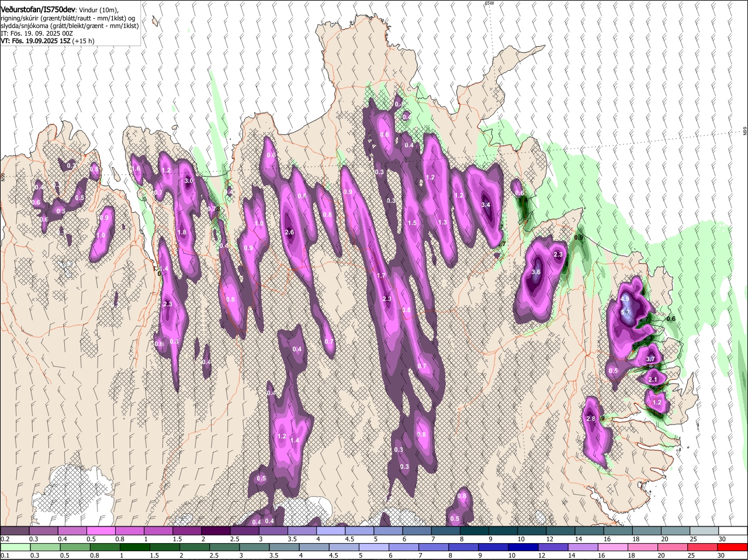Image resolution: width=748 pixels, height=560 pixels.
Task: Click the N99 label on right edge
Action: (x=746, y=132)
